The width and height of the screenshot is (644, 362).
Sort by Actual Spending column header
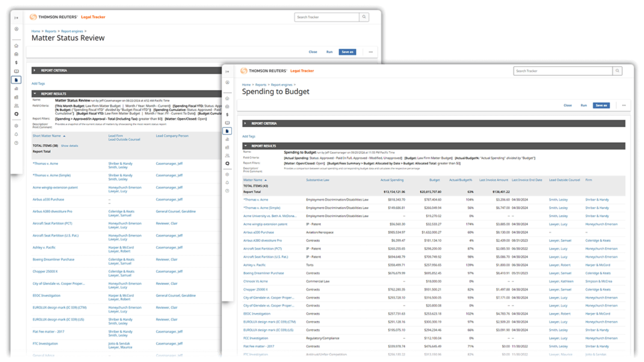tap(391, 179)
